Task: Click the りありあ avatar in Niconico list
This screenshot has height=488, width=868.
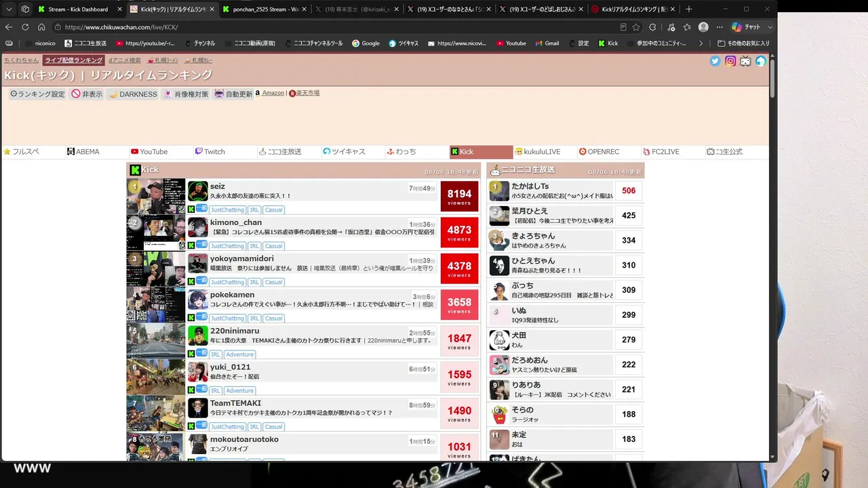Action: point(499,390)
